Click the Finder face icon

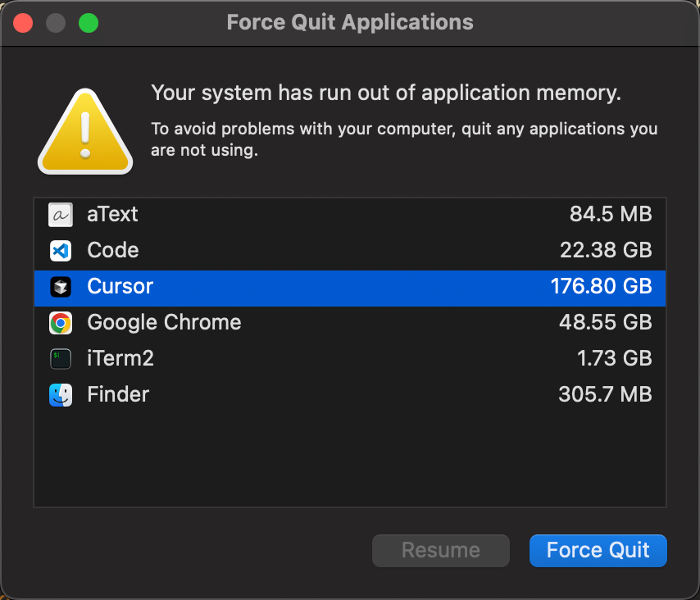(61, 395)
